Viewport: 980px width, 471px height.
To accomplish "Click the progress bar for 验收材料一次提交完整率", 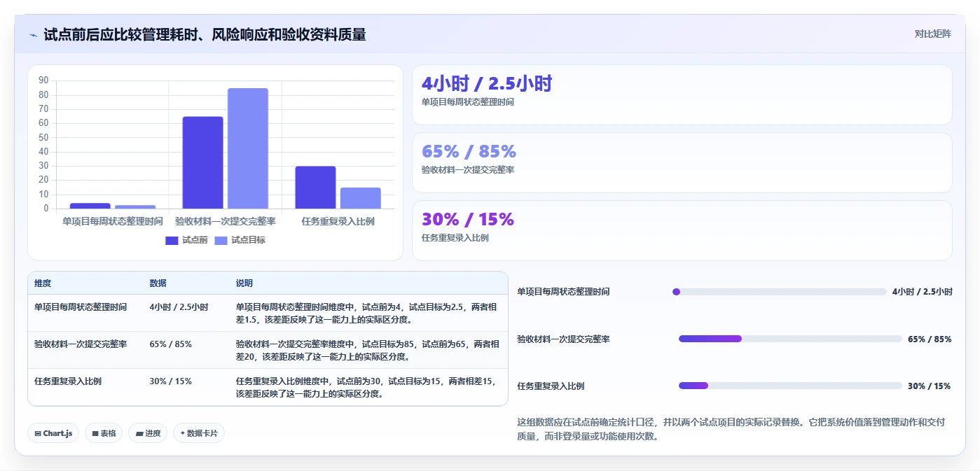I will tap(790, 339).
